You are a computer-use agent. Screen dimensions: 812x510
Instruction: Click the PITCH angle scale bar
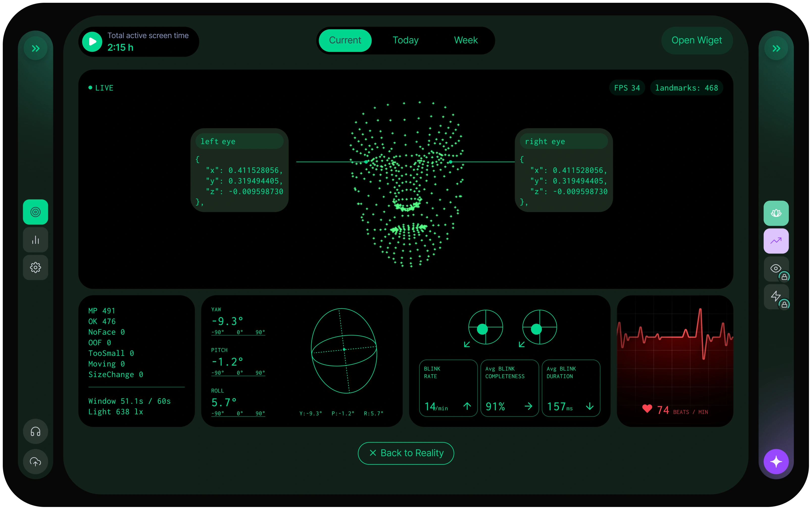[238, 373]
